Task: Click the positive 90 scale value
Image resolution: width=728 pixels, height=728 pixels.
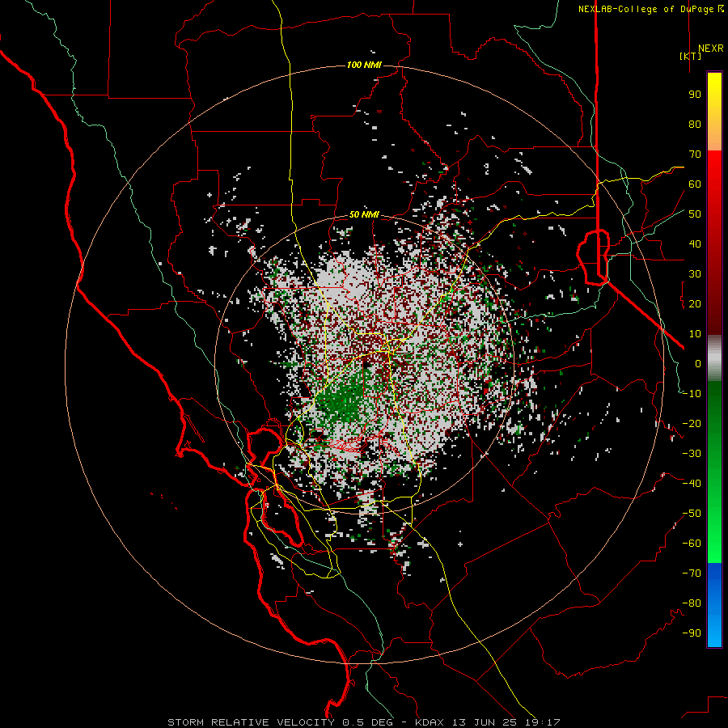Action: (x=695, y=95)
